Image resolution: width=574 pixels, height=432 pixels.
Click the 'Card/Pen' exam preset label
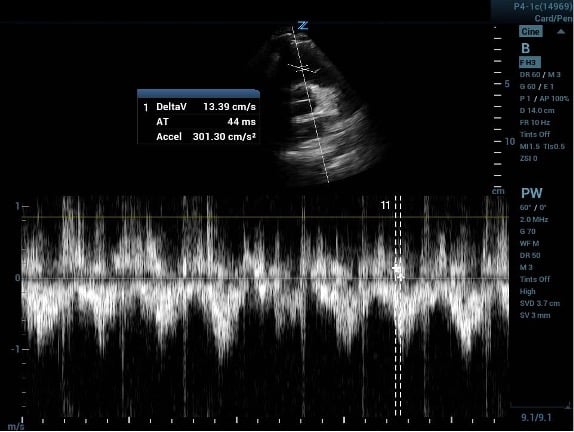pos(553,18)
